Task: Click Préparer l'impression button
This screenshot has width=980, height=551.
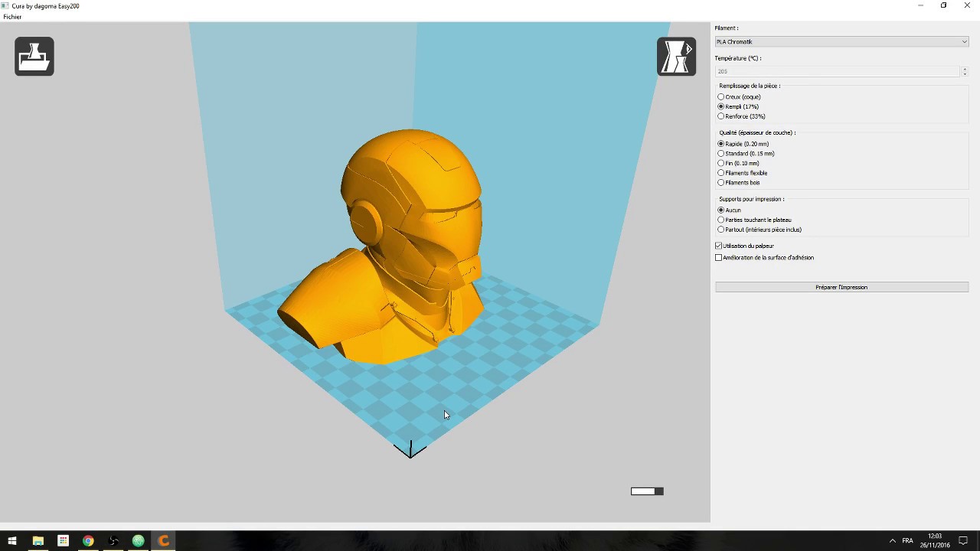Action: click(x=841, y=287)
